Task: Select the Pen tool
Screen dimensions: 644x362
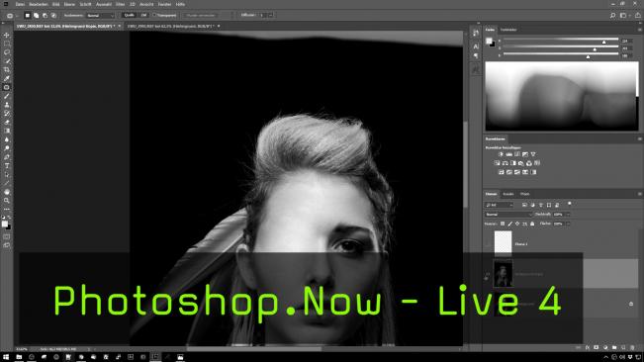Action: coord(7,157)
